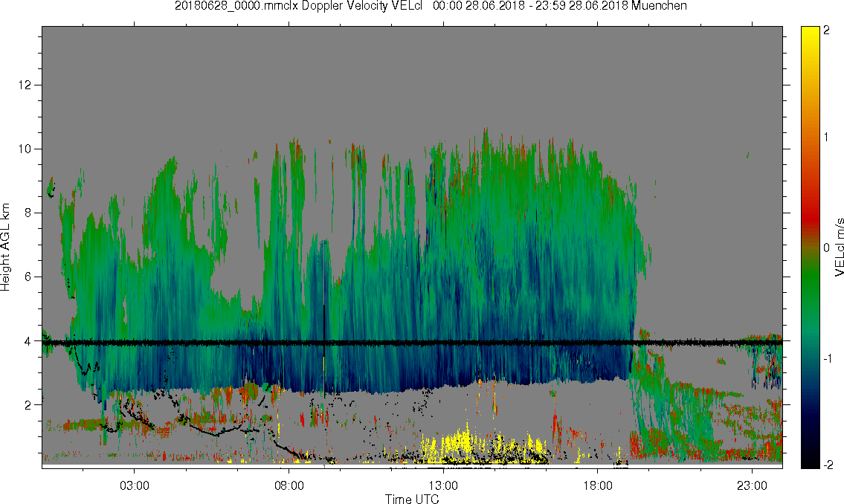Click the colorbar label 1
The height and width of the screenshot is (504, 844).
tap(827, 138)
